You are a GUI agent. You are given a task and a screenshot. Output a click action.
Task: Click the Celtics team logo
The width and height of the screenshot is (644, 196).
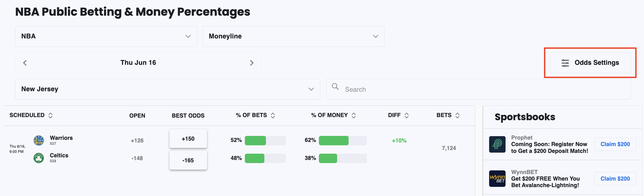point(39,158)
